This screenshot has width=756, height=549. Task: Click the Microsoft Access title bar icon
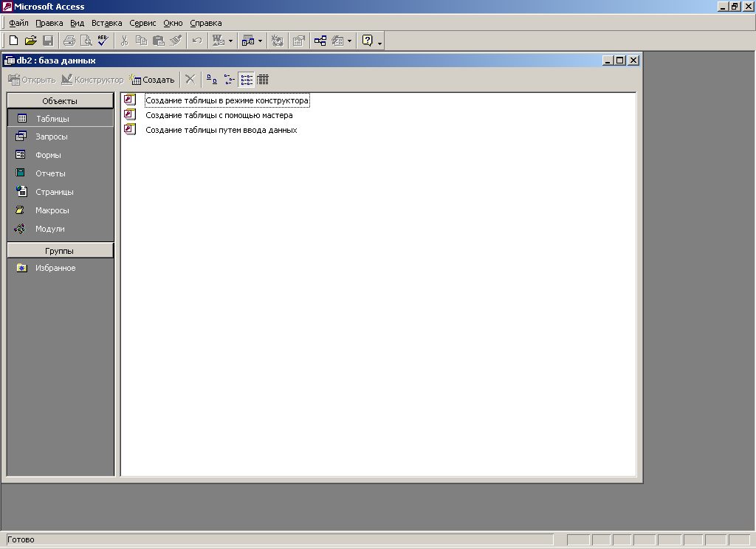(7, 7)
